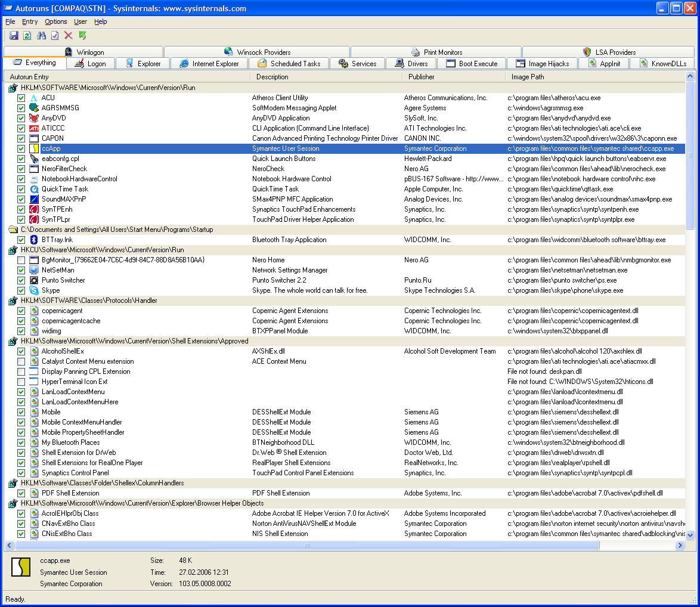
Task: Sort by the Autorun Entry column header
Action: point(127,77)
